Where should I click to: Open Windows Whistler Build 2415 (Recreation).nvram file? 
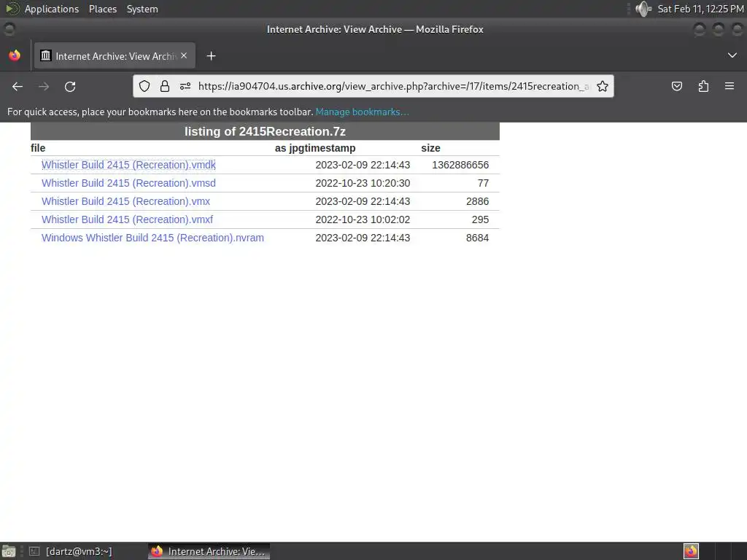[x=152, y=238]
